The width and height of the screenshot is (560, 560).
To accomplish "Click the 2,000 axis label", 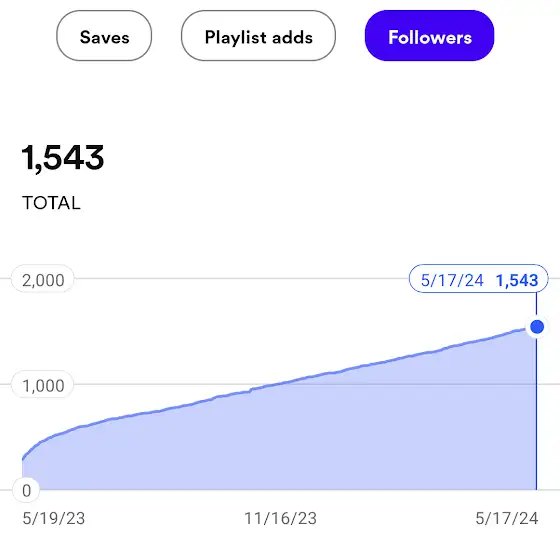I will click(43, 279).
